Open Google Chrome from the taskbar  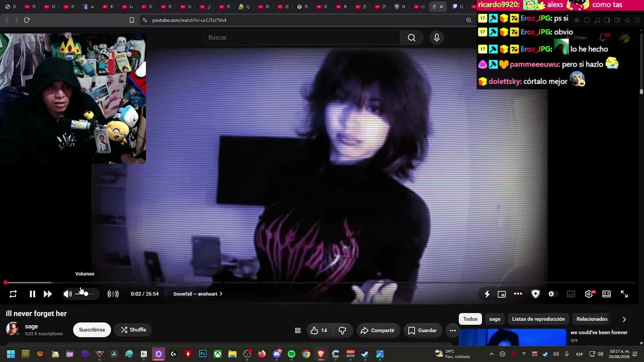pos(306,354)
